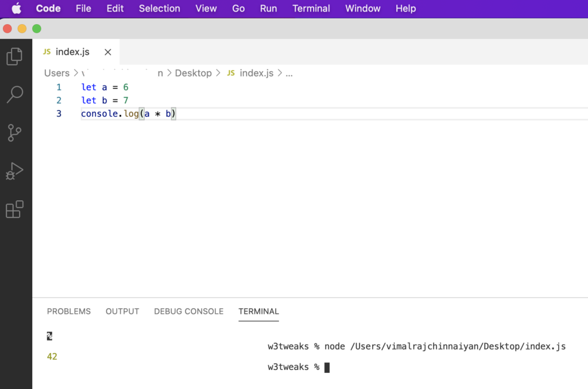Switch to the DEBUG CONSOLE panel tab
Screen dimensions: 588x389
coord(188,312)
